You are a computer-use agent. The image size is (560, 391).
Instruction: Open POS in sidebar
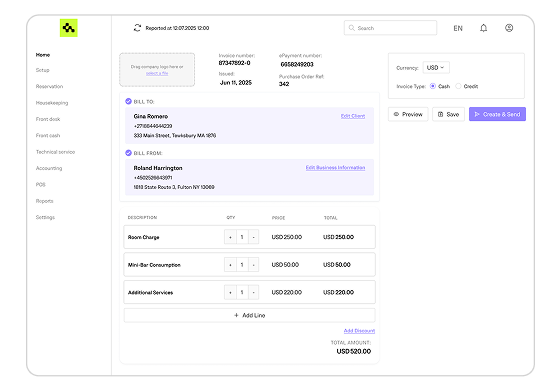click(x=40, y=185)
